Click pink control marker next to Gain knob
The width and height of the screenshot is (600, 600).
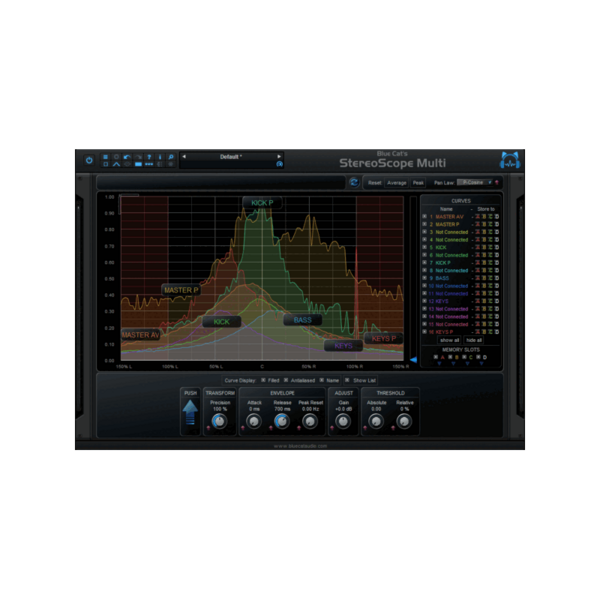(x=332, y=428)
